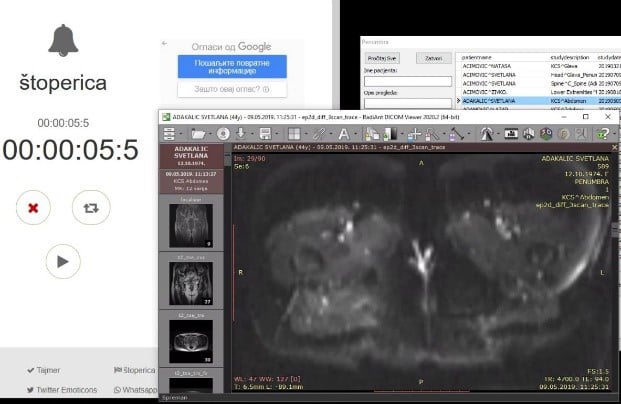Click the open folder icon in RadiAnt toolbar
The image size is (621, 404).
click(198, 134)
